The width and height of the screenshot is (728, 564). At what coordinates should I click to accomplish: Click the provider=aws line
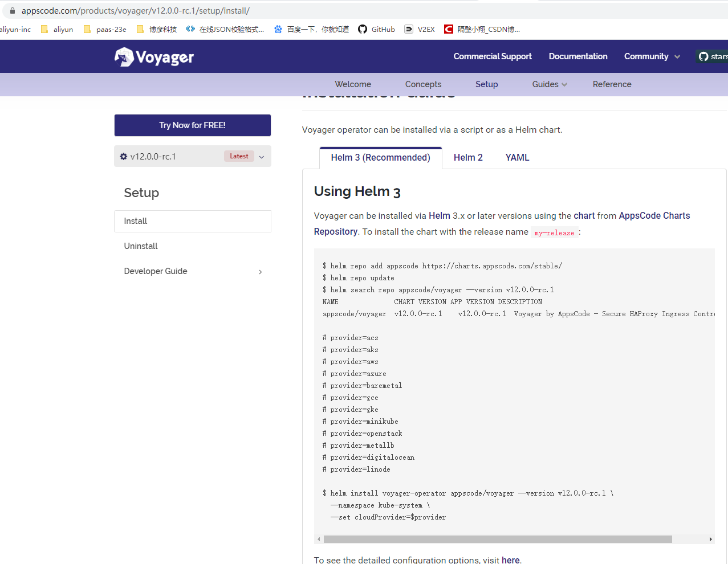(x=351, y=362)
